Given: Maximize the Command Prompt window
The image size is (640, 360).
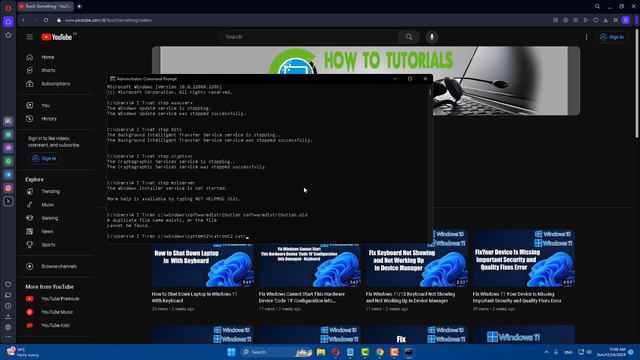Looking at the screenshot, I should click(x=410, y=79).
